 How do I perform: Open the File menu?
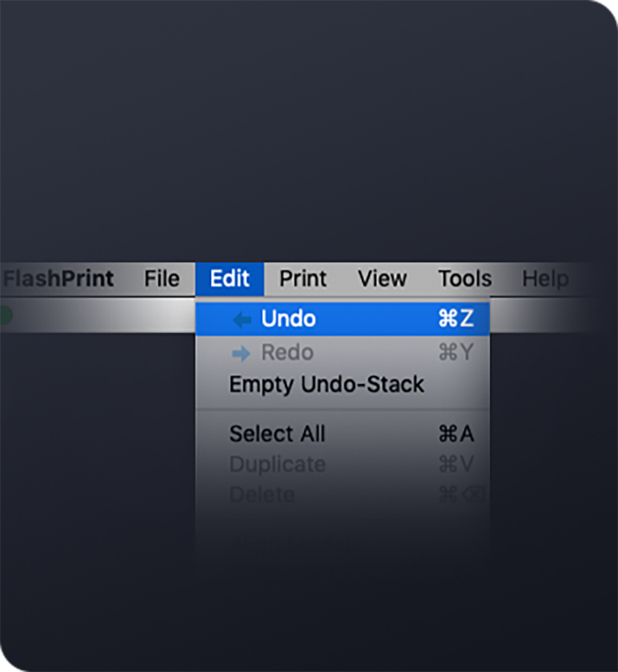162,278
